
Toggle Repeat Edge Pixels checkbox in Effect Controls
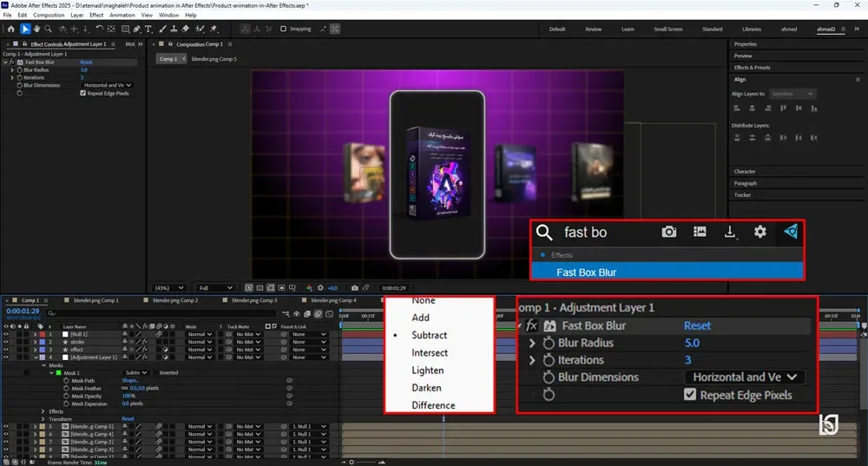click(83, 94)
